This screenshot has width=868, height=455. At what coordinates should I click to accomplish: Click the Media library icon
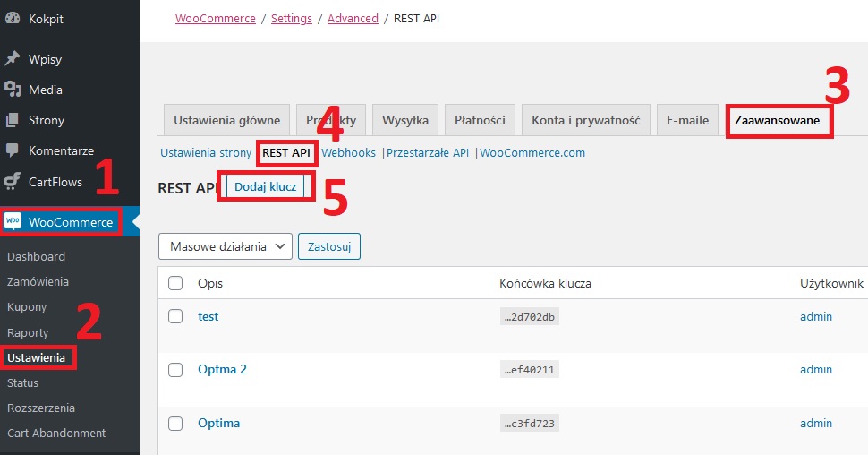coord(13,90)
